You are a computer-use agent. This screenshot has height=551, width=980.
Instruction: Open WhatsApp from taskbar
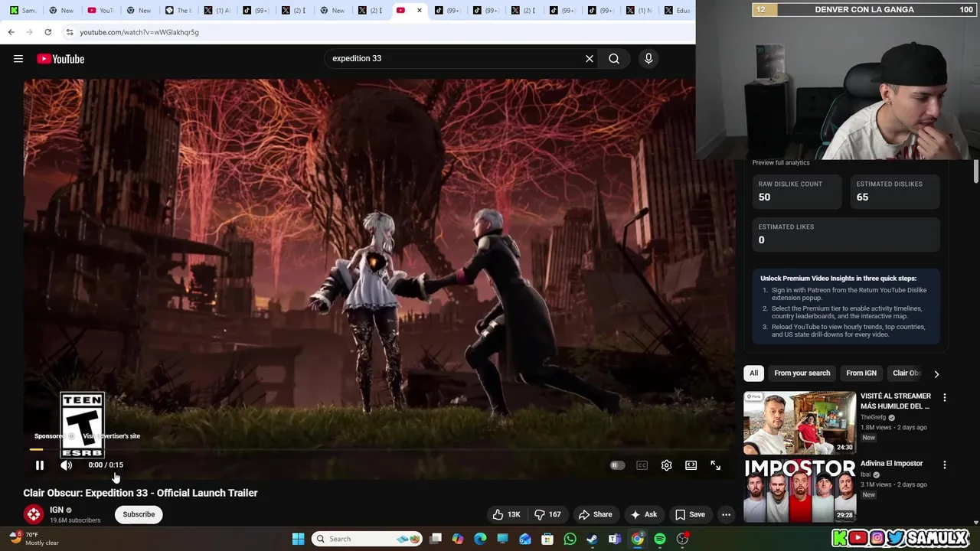tap(570, 539)
